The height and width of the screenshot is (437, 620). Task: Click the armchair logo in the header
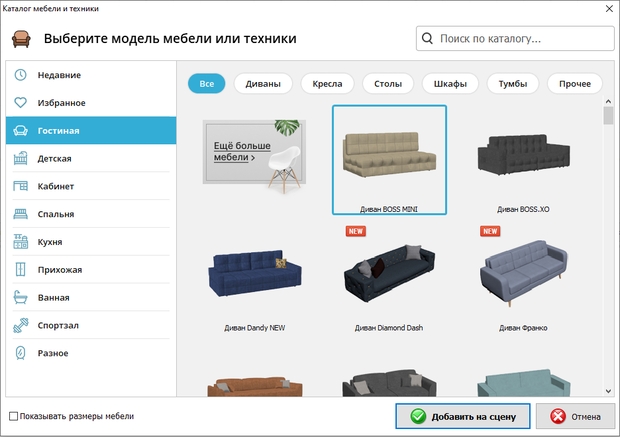point(21,39)
